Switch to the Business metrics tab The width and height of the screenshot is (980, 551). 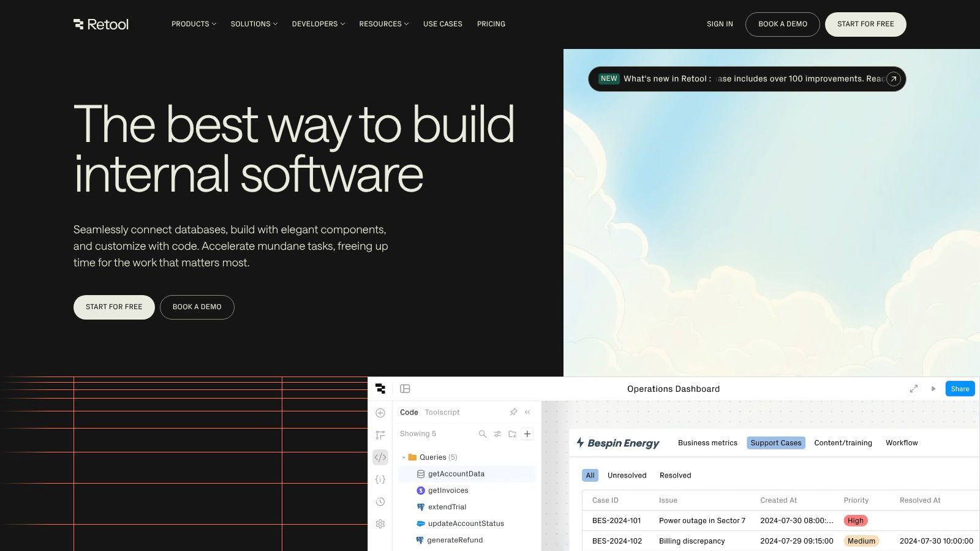(707, 443)
